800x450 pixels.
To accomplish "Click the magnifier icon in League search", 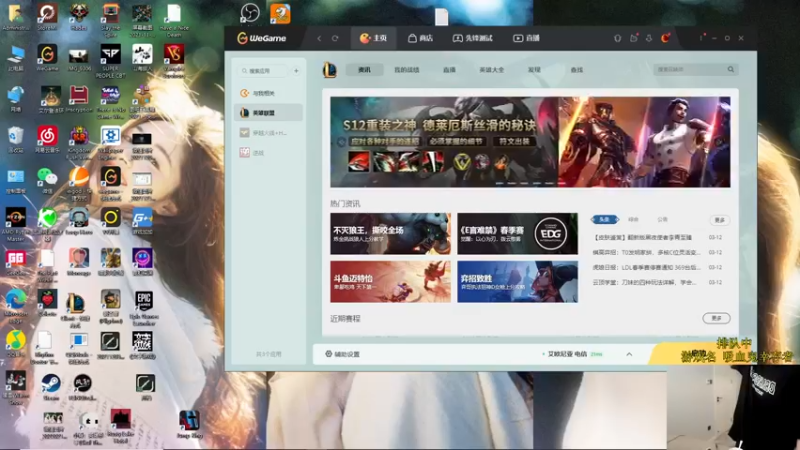I will [x=731, y=69].
